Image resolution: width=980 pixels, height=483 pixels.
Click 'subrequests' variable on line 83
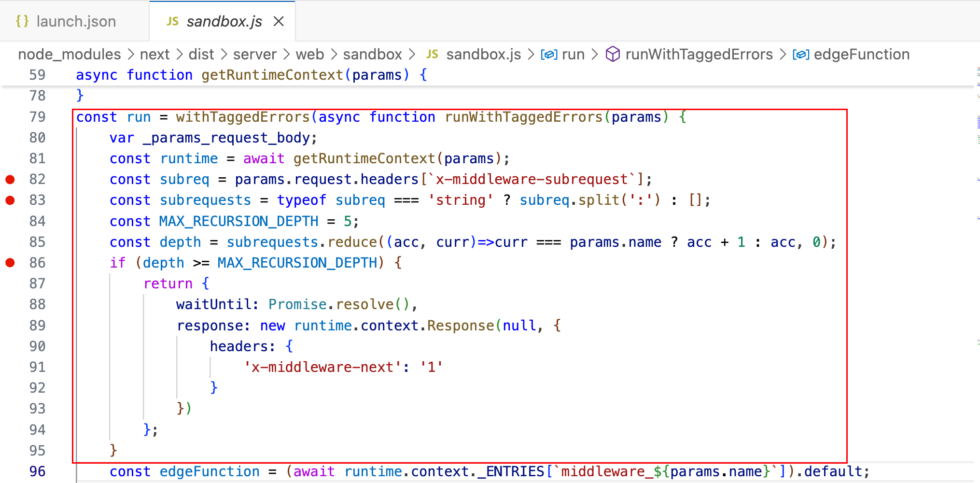point(205,200)
